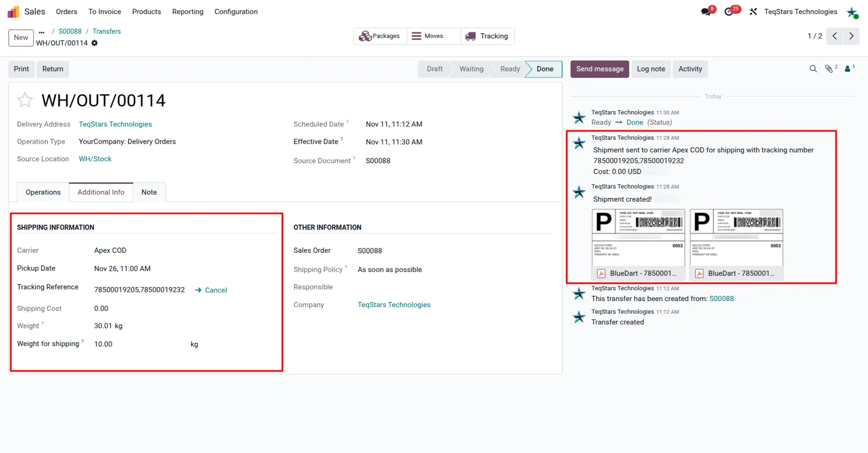
Task: Click second BlueDart PDF file icon
Action: tap(699, 273)
